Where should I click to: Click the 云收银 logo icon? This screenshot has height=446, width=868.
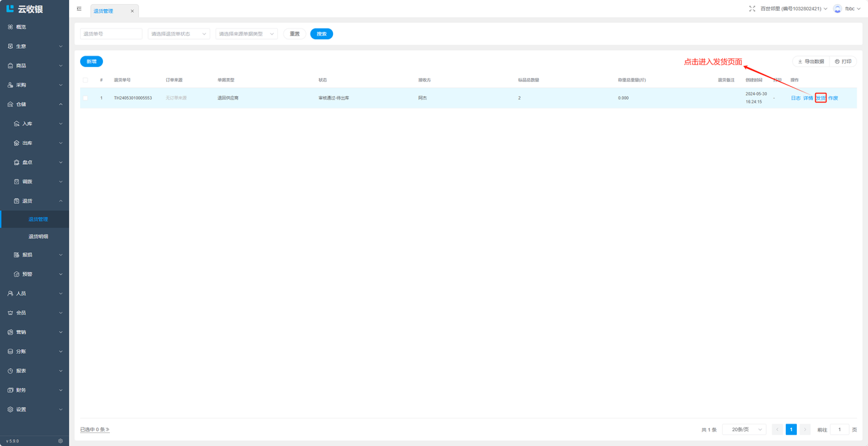pyautogui.click(x=10, y=9)
